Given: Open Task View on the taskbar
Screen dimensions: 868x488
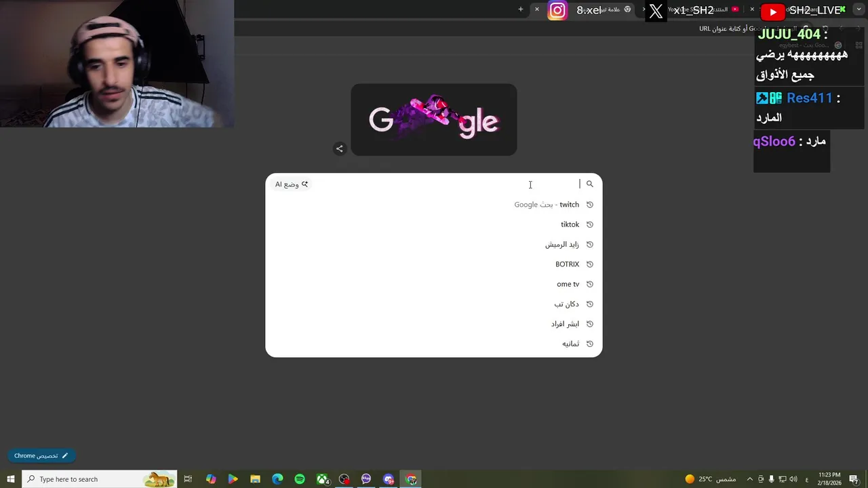Looking at the screenshot, I should (188, 479).
